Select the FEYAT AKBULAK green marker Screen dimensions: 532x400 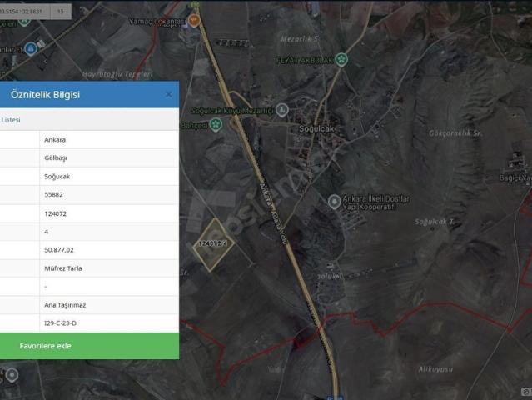coord(341,59)
